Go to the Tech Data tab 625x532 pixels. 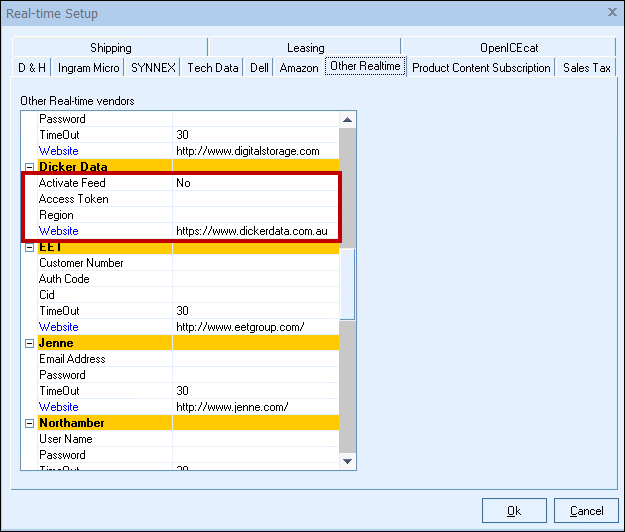coord(213,68)
